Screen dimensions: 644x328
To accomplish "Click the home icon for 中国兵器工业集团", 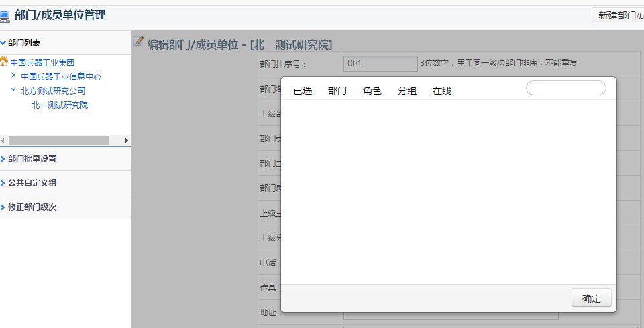I will pos(4,62).
